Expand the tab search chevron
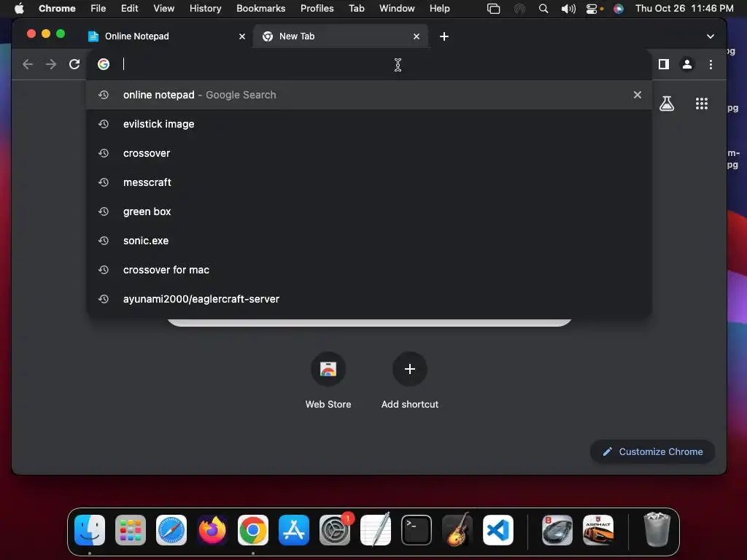 tap(711, 36)
